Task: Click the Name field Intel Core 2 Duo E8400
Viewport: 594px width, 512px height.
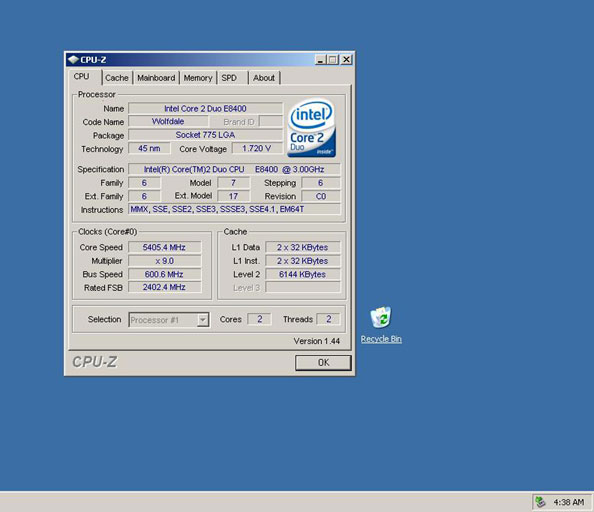Action: (x=205, y=109)
